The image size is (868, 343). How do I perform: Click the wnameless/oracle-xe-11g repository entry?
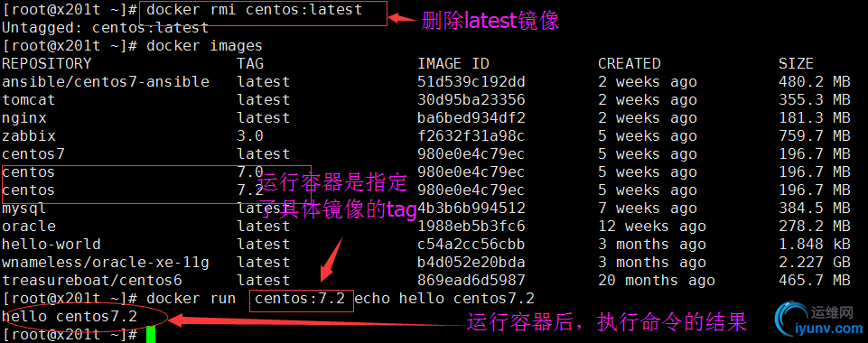coord(106,263)
